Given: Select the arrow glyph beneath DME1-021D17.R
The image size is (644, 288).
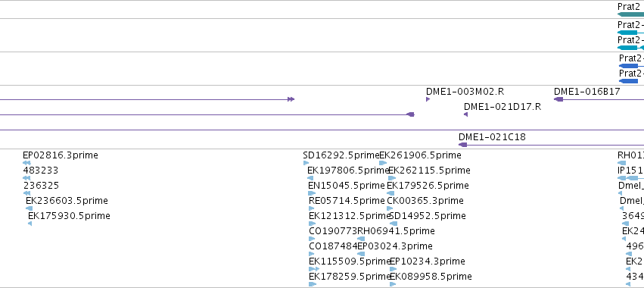Looking at the screenshot, I should (x=465, y=114).
